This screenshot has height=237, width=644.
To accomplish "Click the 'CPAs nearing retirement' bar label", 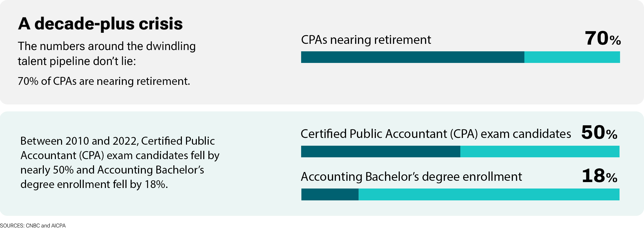I will [366, 40].
